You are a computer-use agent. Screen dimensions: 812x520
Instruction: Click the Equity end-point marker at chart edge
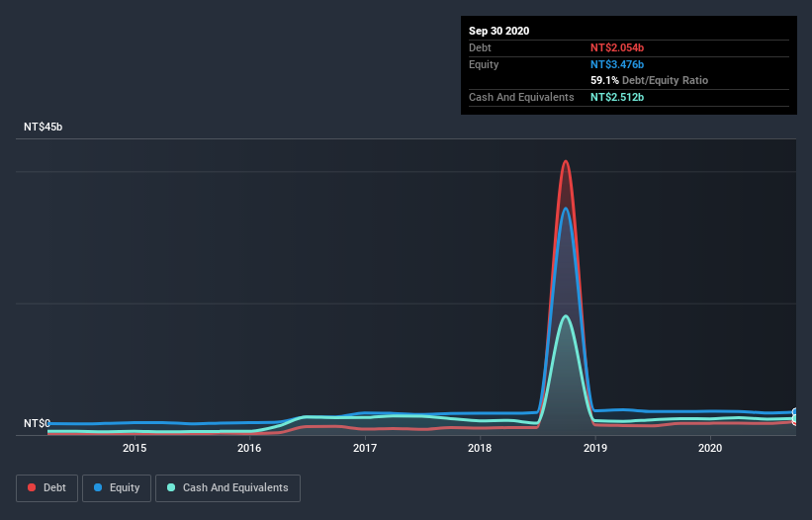point(795,412)
